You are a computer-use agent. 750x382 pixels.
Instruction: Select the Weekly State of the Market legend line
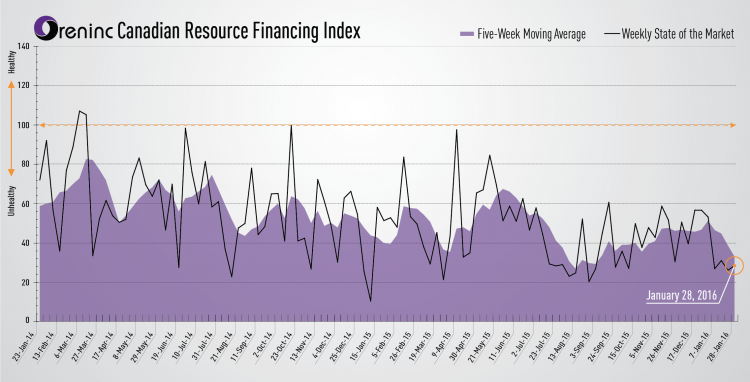(x=612, y=34)
